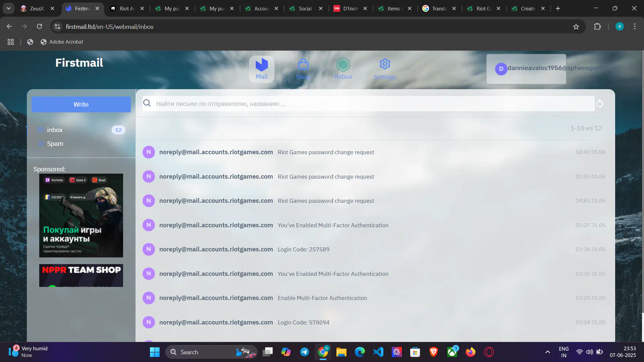Open Microsoft Edge from taskbar
644x362 pixels.
coord(360,352)
